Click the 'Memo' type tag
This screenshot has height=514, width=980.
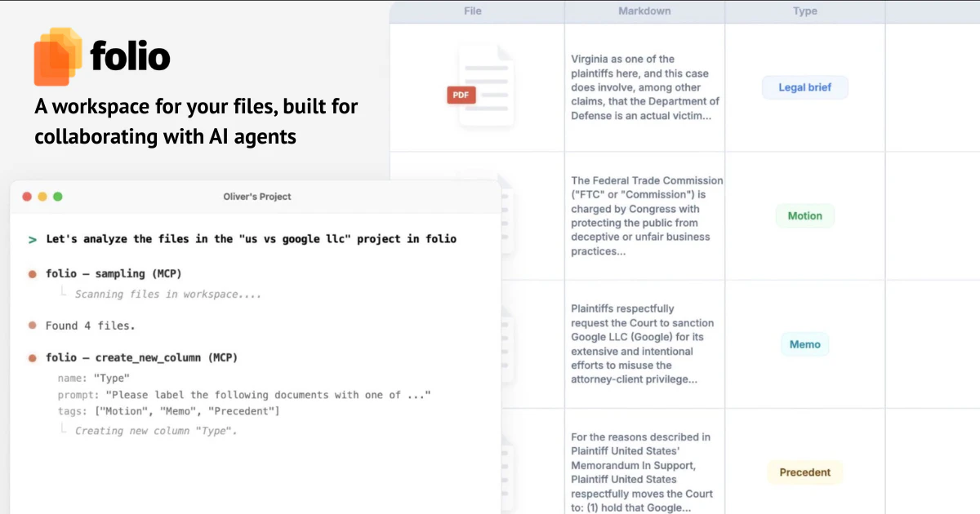804,344
